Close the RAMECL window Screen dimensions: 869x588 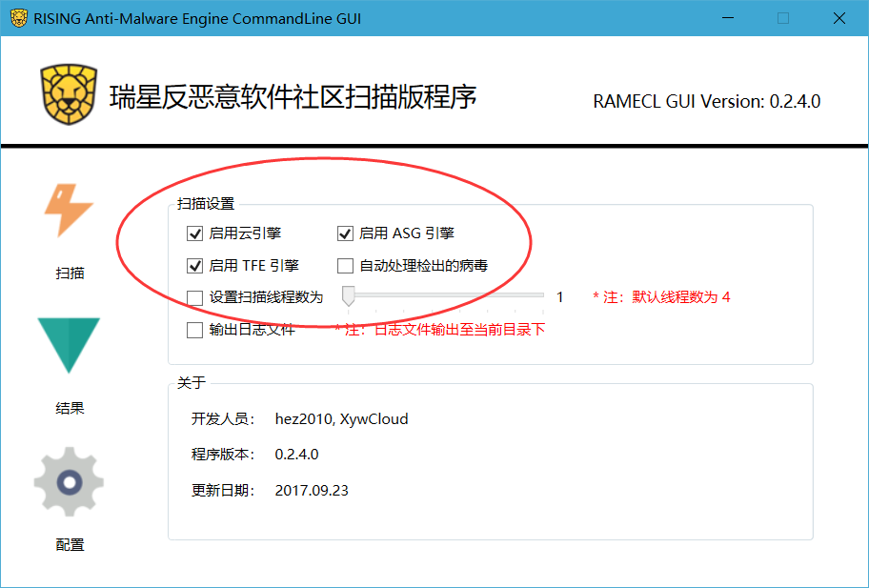pos(839,18)
